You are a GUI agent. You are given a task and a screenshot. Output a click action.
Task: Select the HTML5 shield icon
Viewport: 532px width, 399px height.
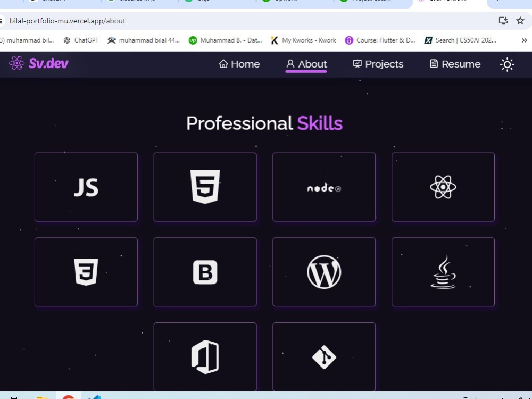pyautogui.click(x=205, y=187)
